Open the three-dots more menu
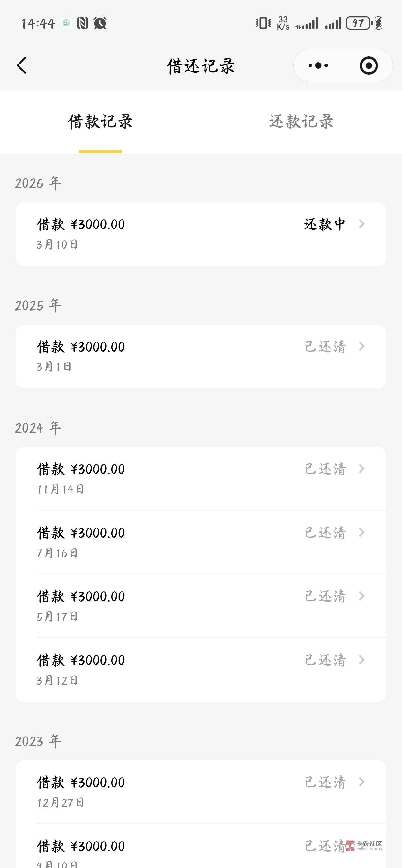402x868 pixels. 318,65
